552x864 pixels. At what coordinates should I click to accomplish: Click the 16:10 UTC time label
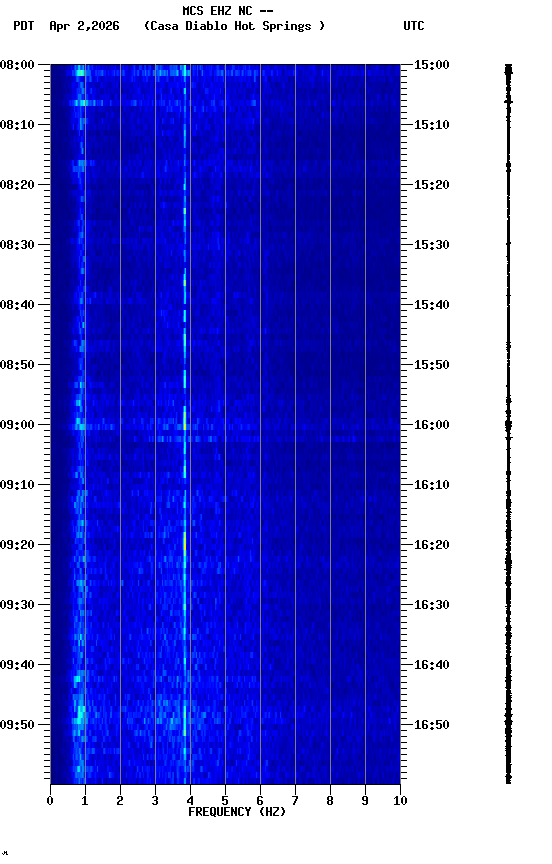432,485
